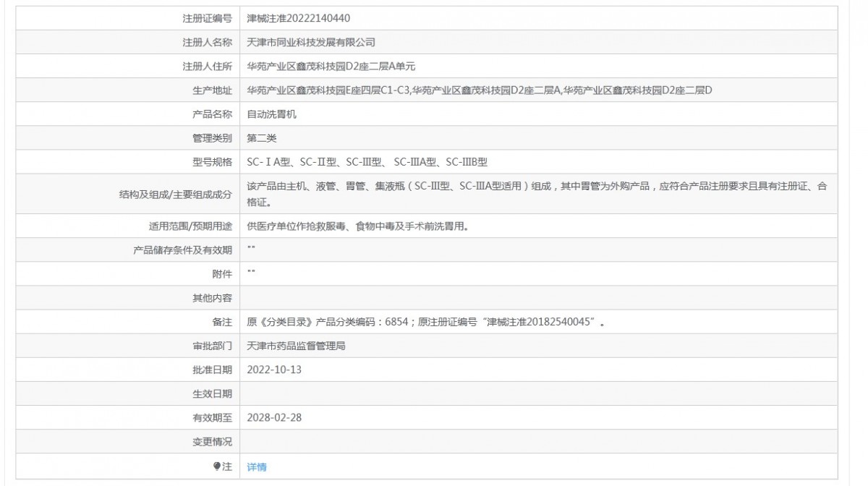Click the 结构及组成 description paragraph
This screenshot has height=486, width=868.
point(537,194)
